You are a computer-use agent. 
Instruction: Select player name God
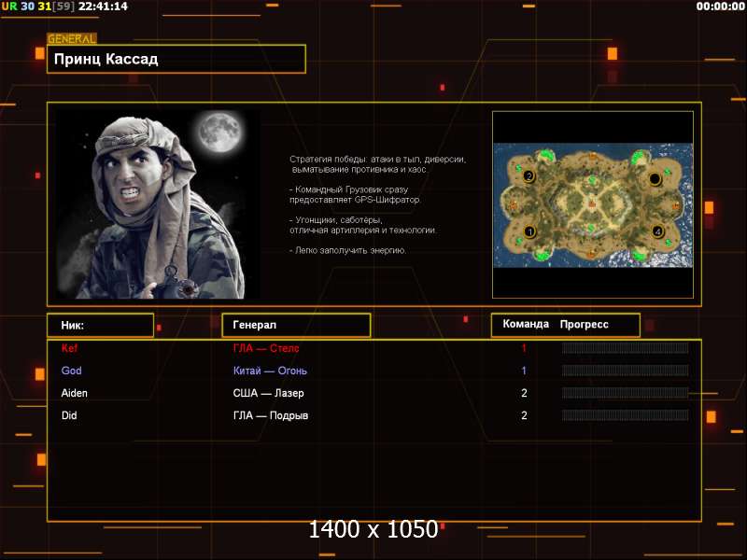72,371
